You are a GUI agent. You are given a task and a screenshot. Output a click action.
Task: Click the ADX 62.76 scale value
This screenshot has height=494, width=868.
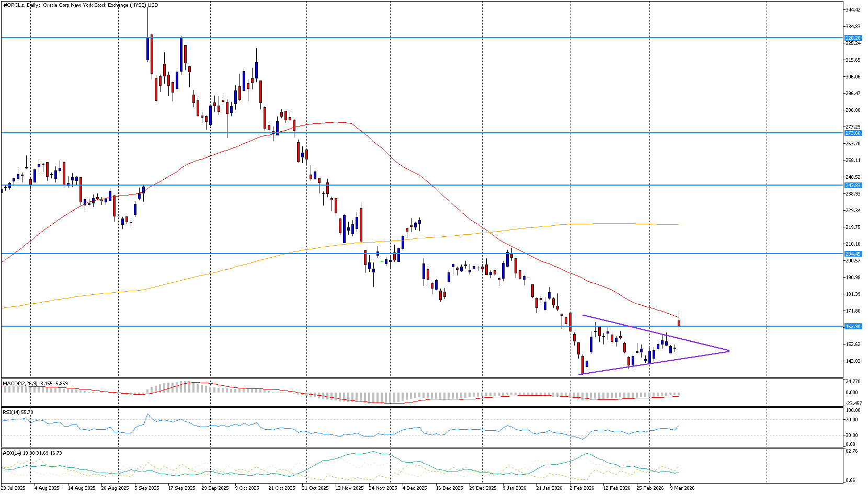pyautogui.click(x=851, y=451)
